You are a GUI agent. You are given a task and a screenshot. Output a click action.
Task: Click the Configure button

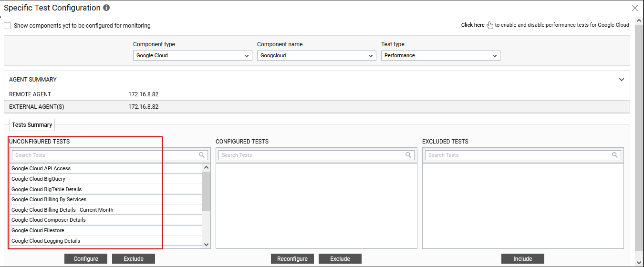coord(86,259)
